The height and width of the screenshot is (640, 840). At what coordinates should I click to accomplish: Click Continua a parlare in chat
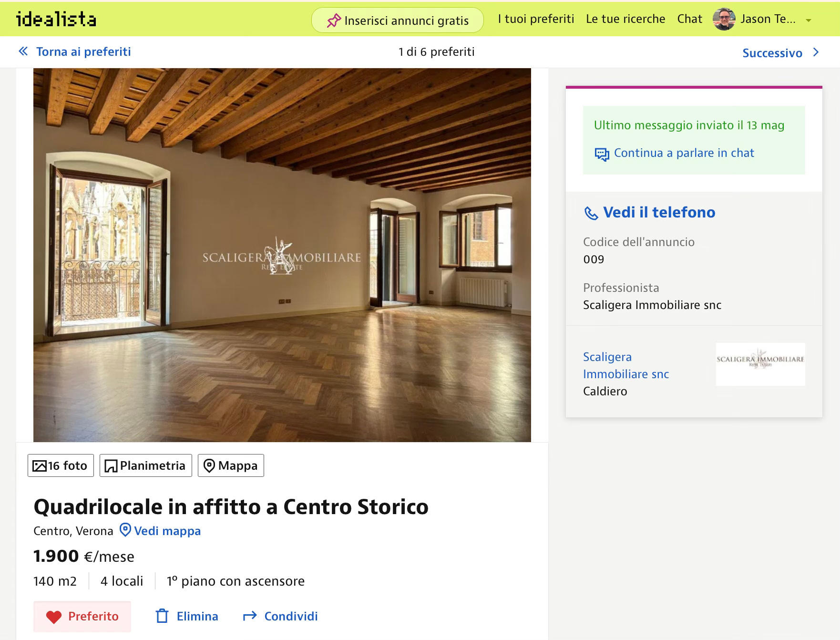pos(684,153)
